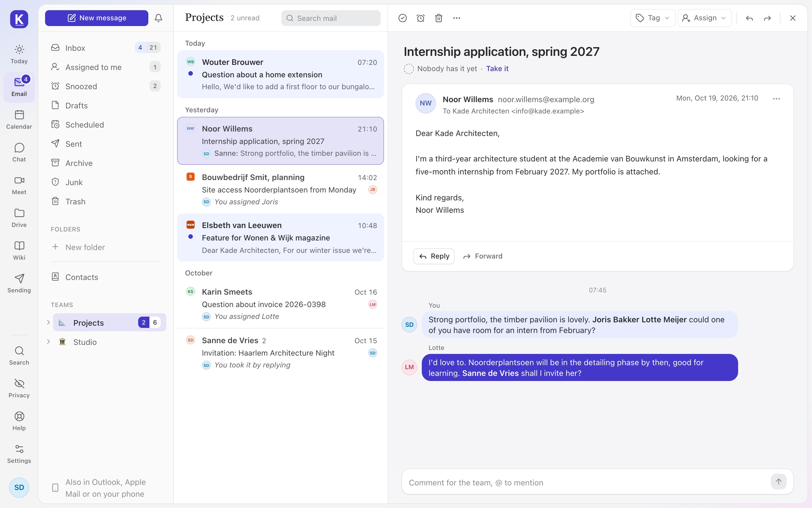Go to next conversation arrow
Screen dimensions: 812x508
tap(767, 18)
